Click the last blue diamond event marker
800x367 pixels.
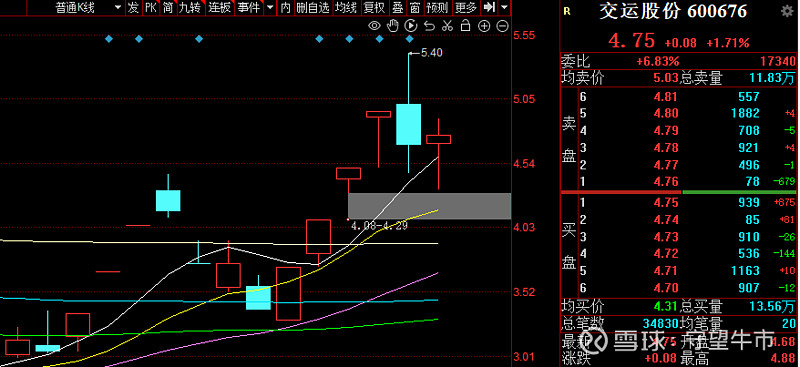pos(409,39)
